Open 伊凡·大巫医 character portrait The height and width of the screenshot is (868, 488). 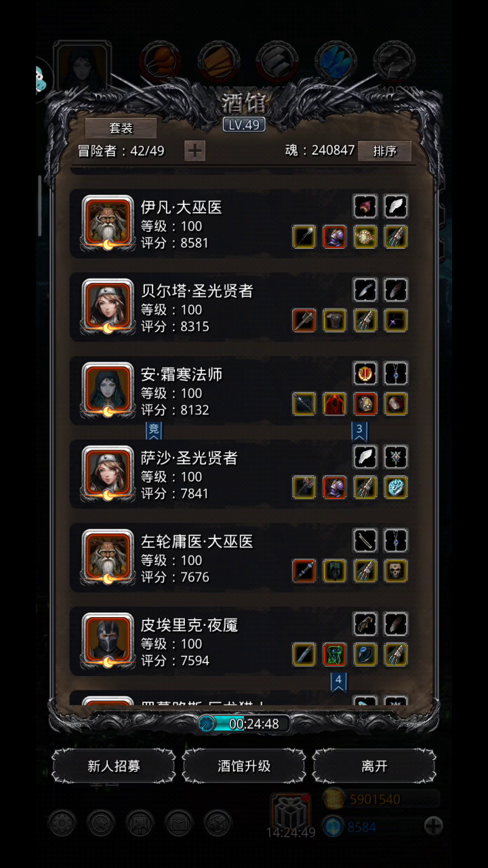(108, 223)
